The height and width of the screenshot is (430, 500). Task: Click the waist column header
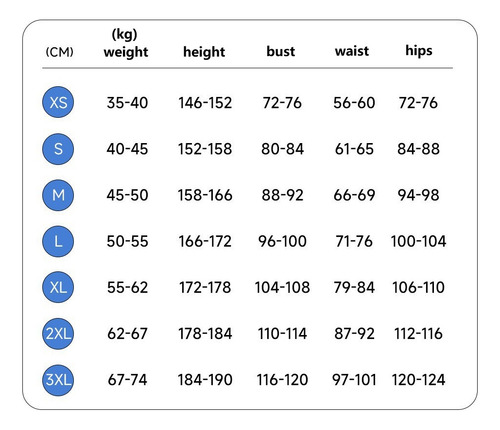(352, 51)
